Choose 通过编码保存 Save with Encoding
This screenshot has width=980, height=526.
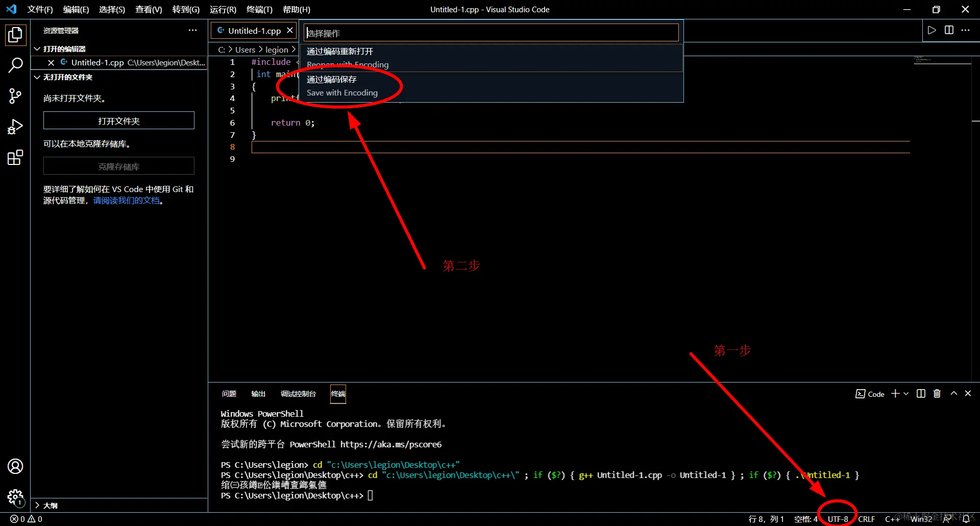[491, 86]
